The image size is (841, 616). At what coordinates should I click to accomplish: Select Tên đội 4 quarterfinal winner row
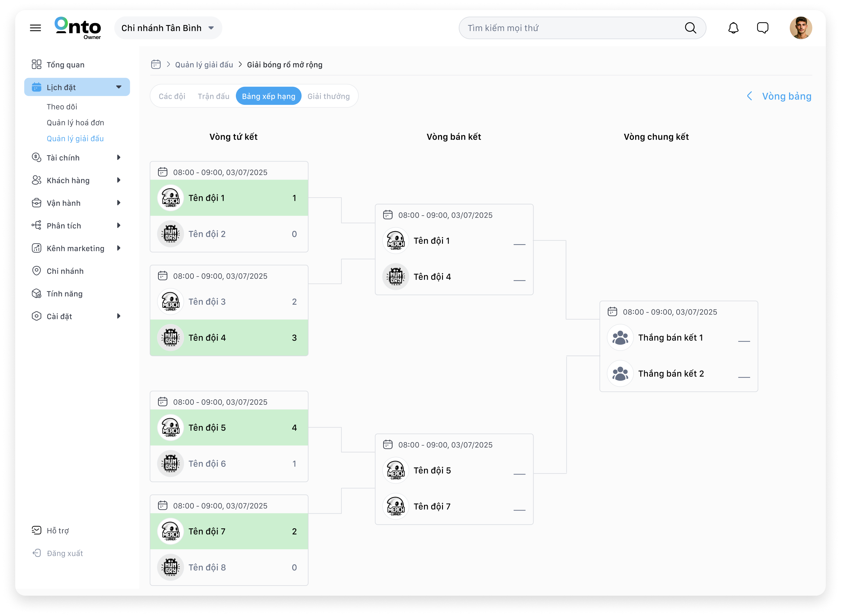(x=229, y=338)
